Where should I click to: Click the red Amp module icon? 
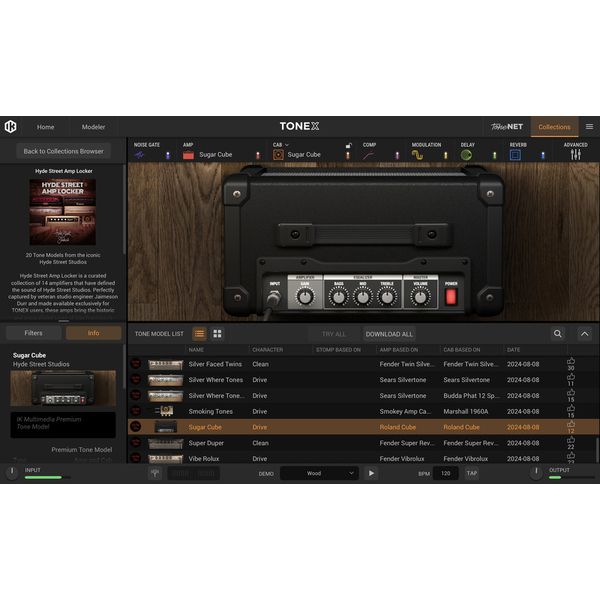coord(188,155)
